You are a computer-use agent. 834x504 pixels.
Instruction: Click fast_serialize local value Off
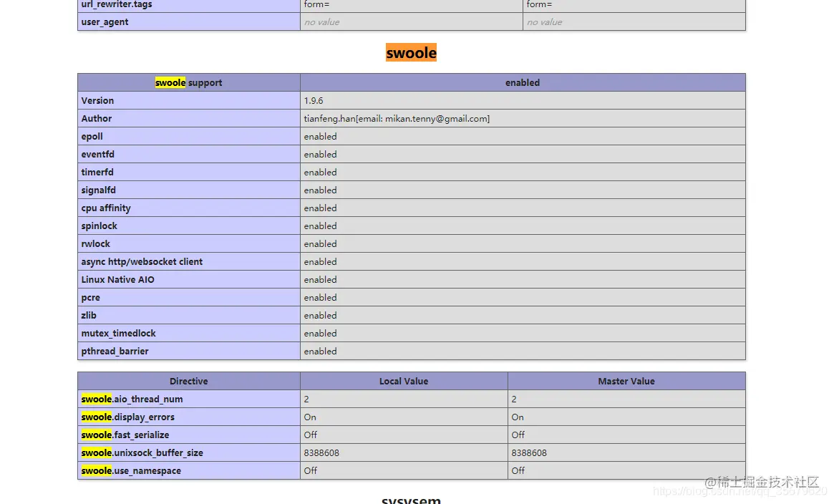coord(311,435)
